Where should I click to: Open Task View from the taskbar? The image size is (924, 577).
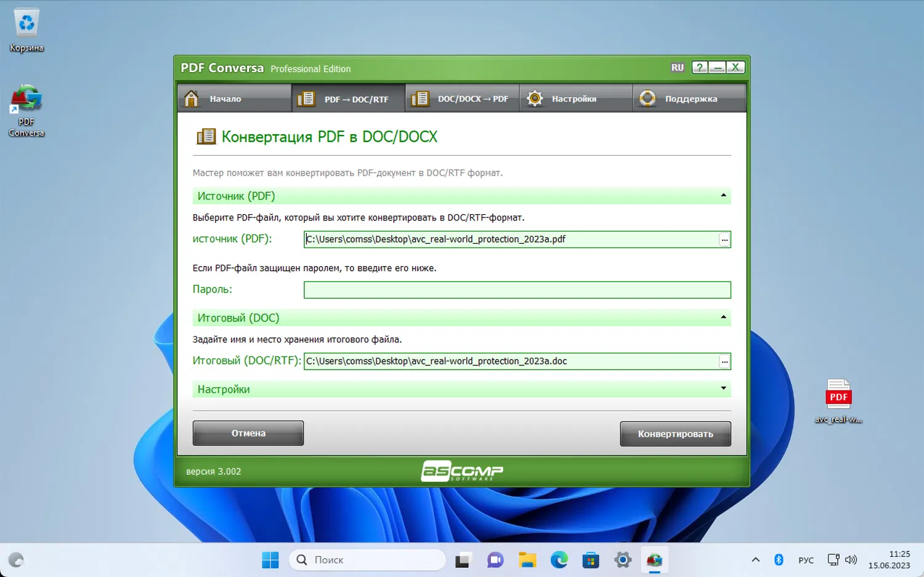click(x=463, y=560)
